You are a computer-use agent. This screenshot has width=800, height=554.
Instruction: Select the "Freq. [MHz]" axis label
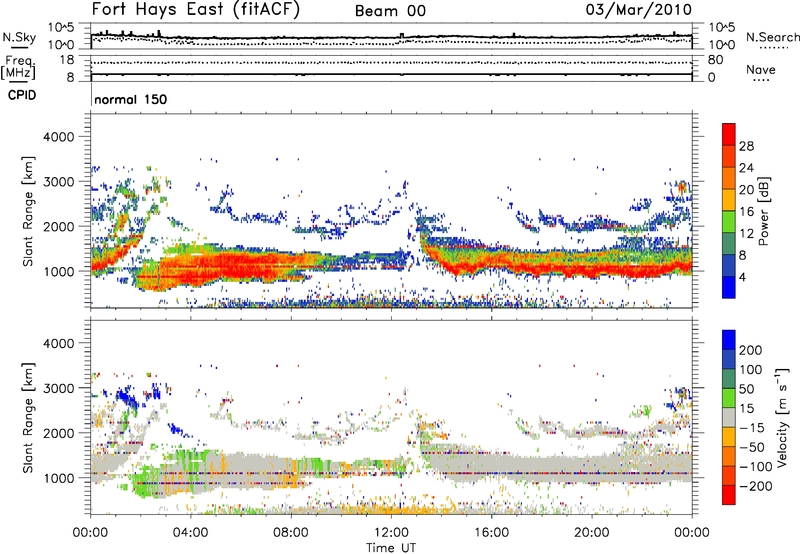[x=18, y=68]
